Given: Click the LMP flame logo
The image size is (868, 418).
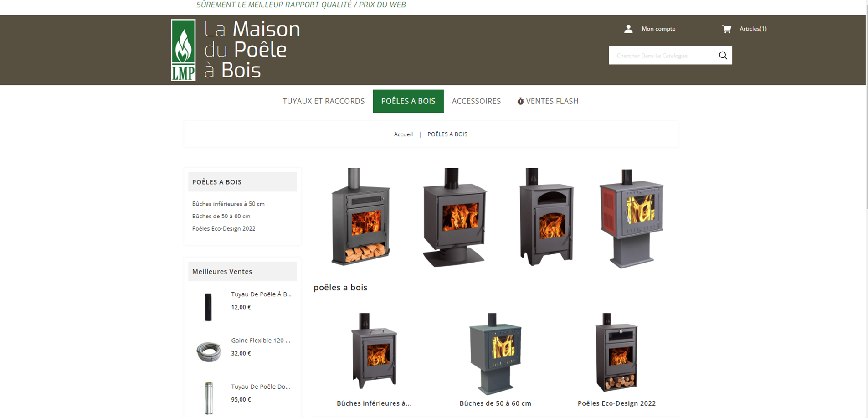Looking at the screenshot, I should click(183, 50).
